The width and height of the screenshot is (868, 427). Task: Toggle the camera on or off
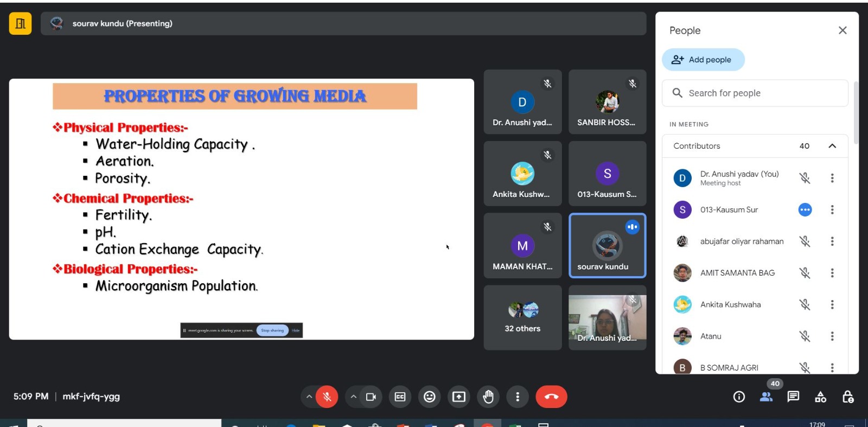coord(371,397)
